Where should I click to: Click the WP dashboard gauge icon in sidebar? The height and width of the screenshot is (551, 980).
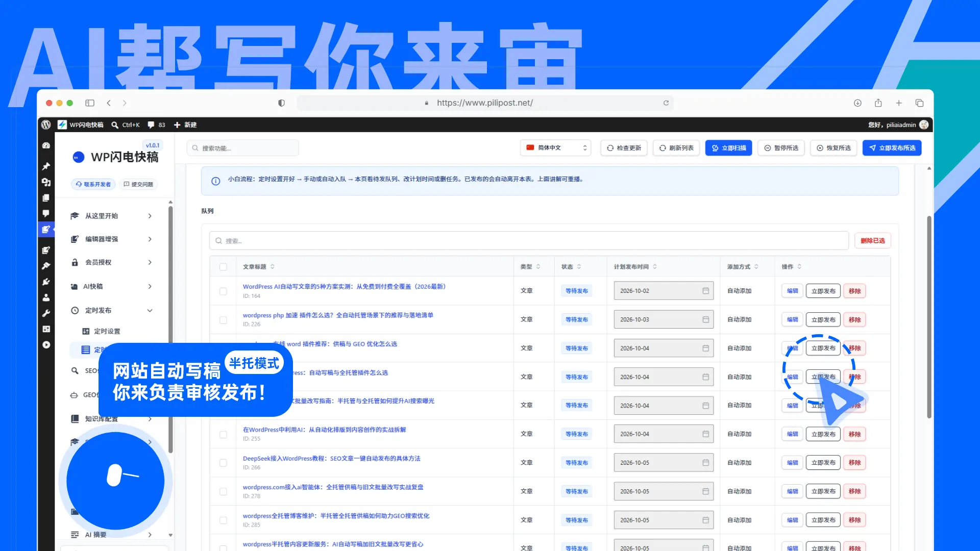pos(46,145)
